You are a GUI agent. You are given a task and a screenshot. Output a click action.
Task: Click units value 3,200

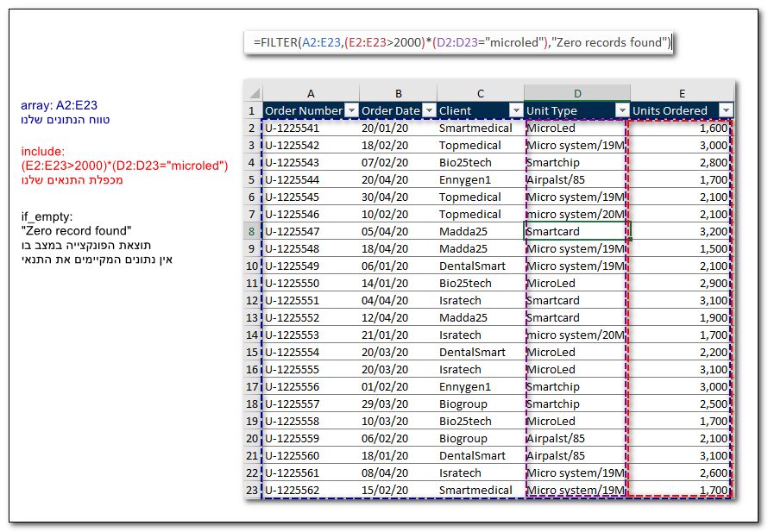coord(682,231)
